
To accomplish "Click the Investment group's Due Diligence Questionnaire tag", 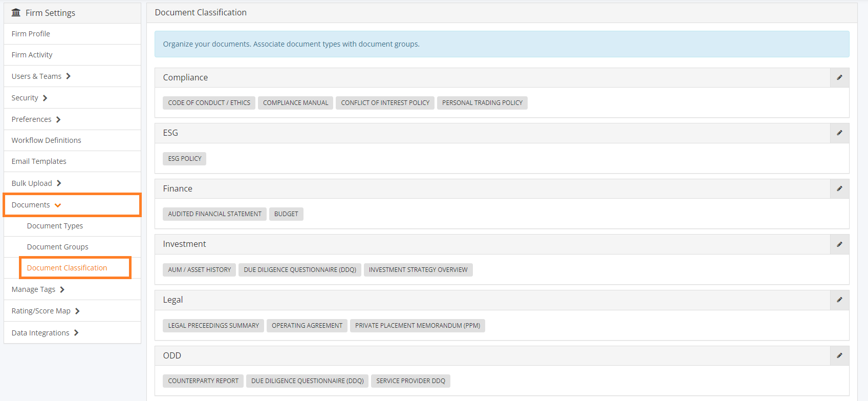I will 300,270.
